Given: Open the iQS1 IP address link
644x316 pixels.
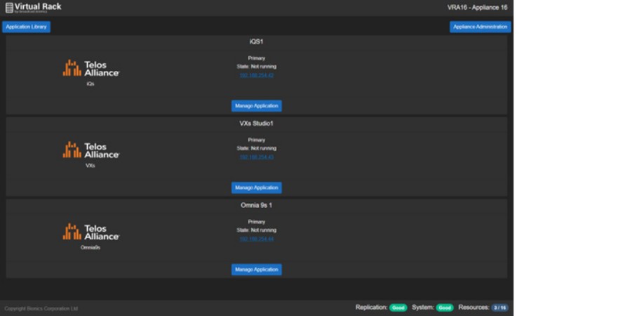Looking at the screenshot, I should [x=257, y=76].
